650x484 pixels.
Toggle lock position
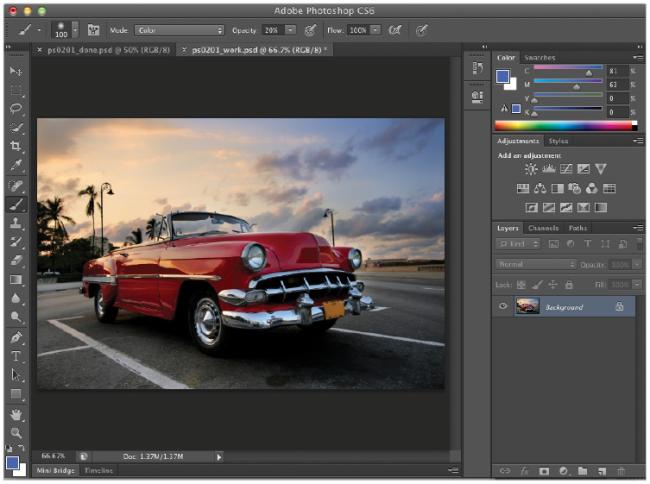coord(553,285)
